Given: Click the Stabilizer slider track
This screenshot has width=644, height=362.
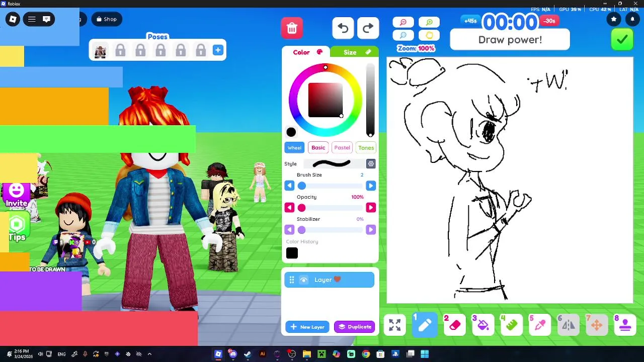Looking at the screenshot, I should tap(330, 230).
